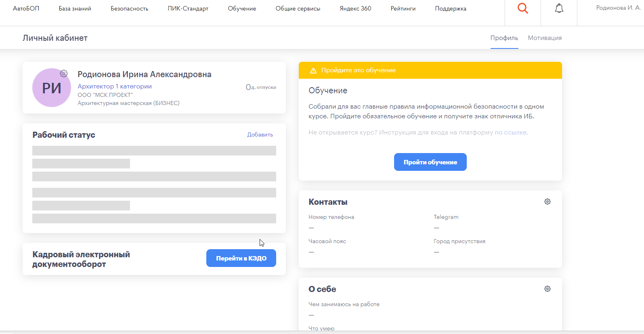Open the Обучение menu item
This screenshot has width=644, height=334.
(x=242, y=8)
